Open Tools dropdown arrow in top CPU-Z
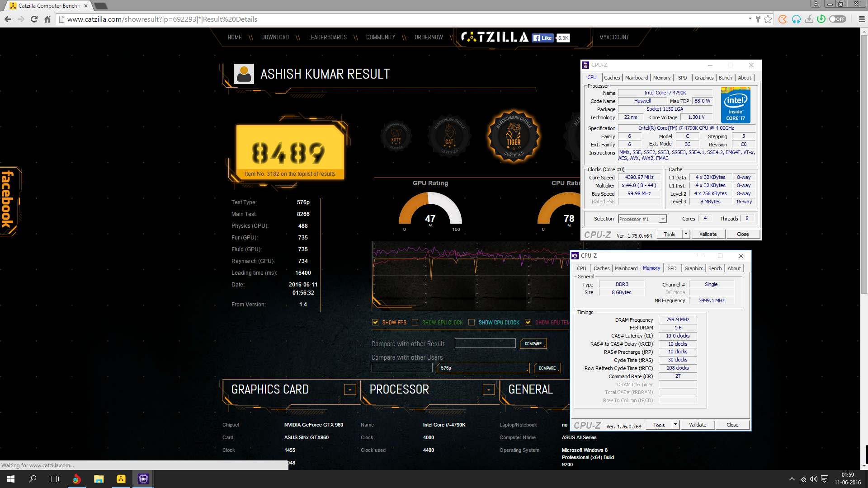The width and height of the screenshot is (868, 488). (x=686, y=234)
